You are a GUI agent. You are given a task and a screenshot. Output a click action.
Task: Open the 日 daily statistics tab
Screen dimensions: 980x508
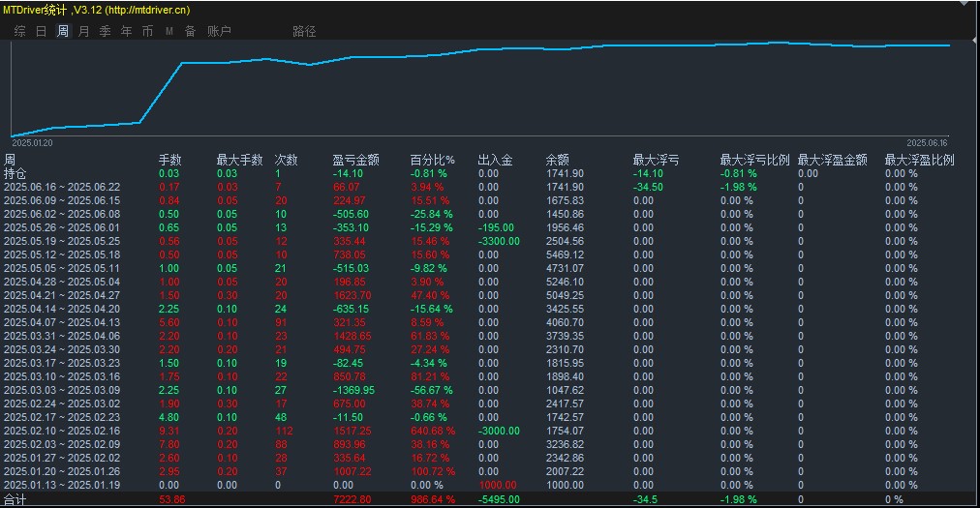pyautogui.click(x=42, y=31)
